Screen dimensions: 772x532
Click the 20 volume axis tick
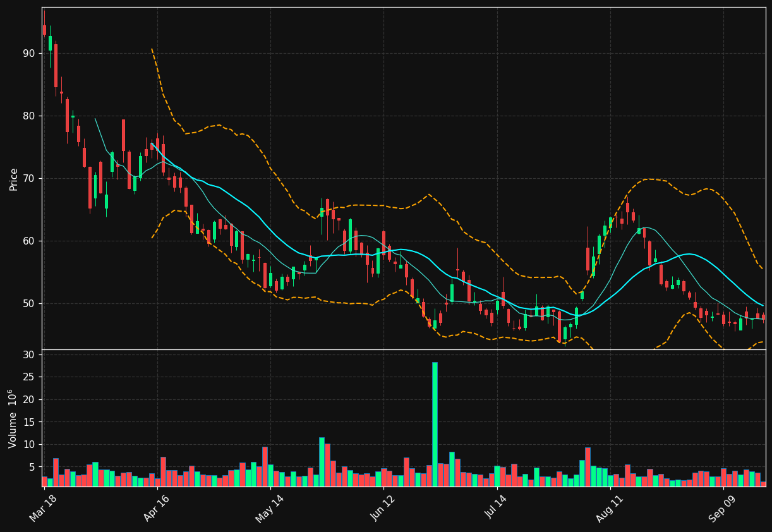click(29, 400)
